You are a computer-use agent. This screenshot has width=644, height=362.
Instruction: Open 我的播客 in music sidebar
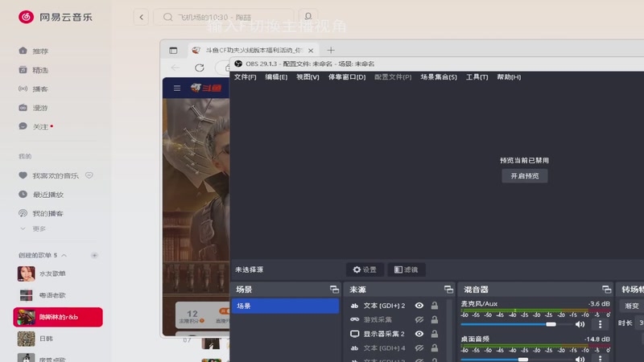pos(41,213)
